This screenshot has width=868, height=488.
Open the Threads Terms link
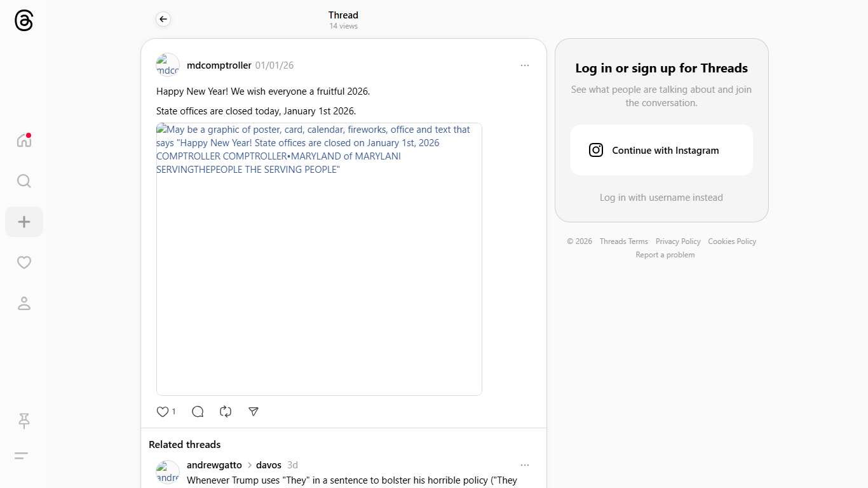tap(623, 241)
